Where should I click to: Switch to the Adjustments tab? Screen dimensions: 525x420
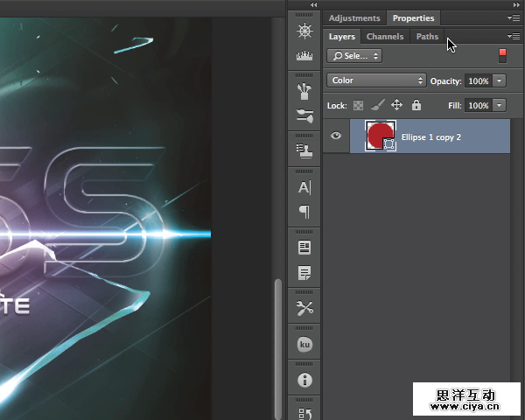click(354, 18)
